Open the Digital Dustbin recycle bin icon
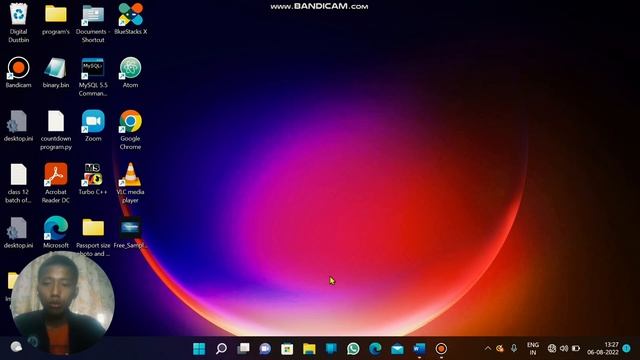Screen dimensions: 640x360 tap(18, 23)
